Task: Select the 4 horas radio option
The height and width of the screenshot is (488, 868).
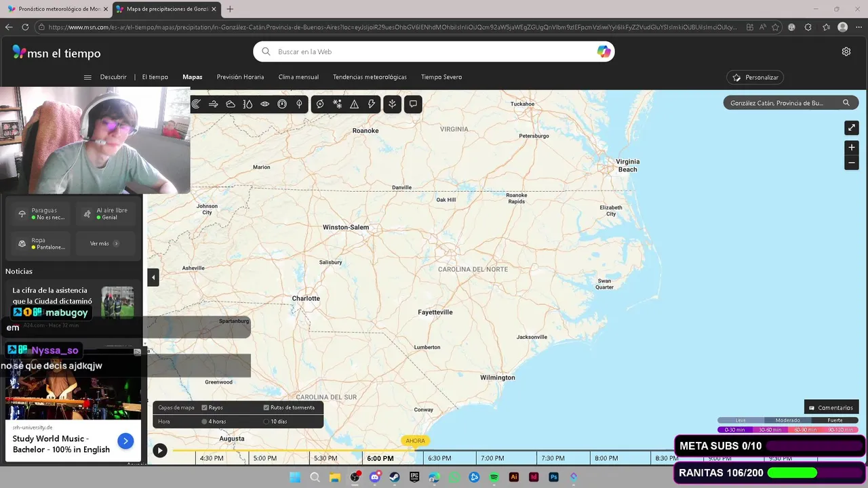Action: [204, 422]
